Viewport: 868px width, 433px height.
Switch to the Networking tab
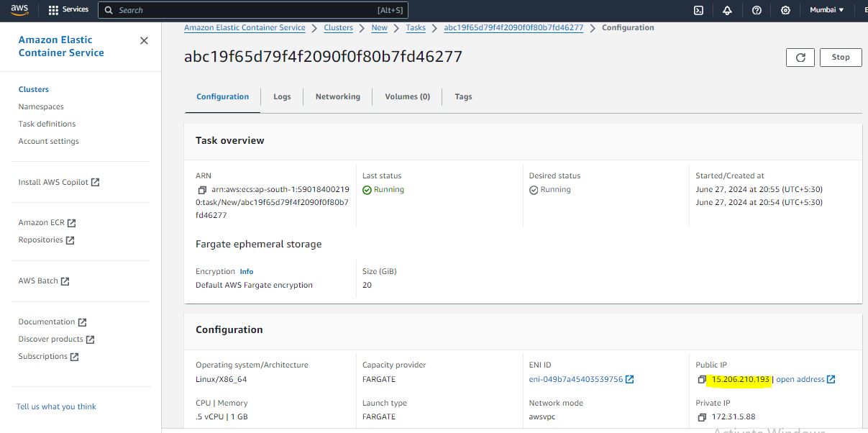pos(337,96)
